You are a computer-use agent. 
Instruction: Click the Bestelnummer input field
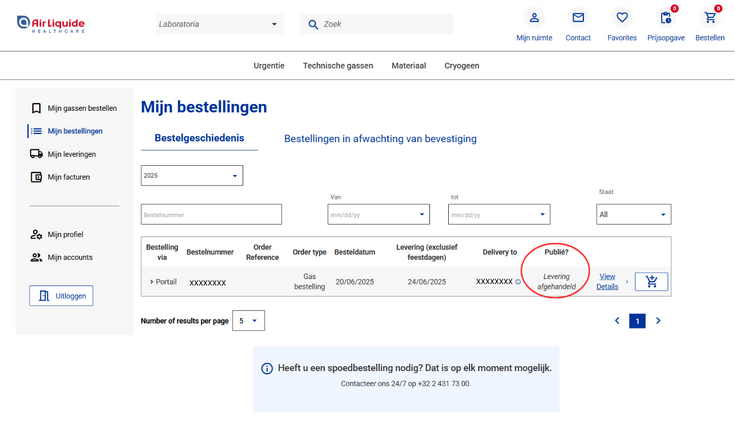pyautogui.click(x=211, y=214)
